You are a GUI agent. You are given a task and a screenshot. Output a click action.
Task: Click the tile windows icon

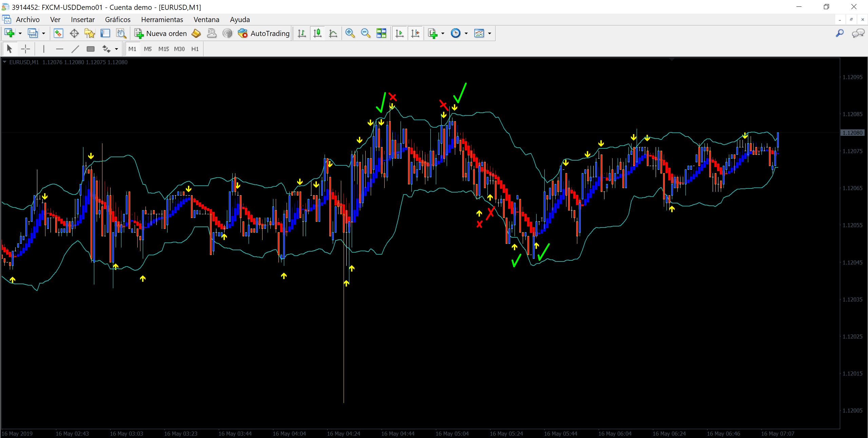(x=381, y=33)
